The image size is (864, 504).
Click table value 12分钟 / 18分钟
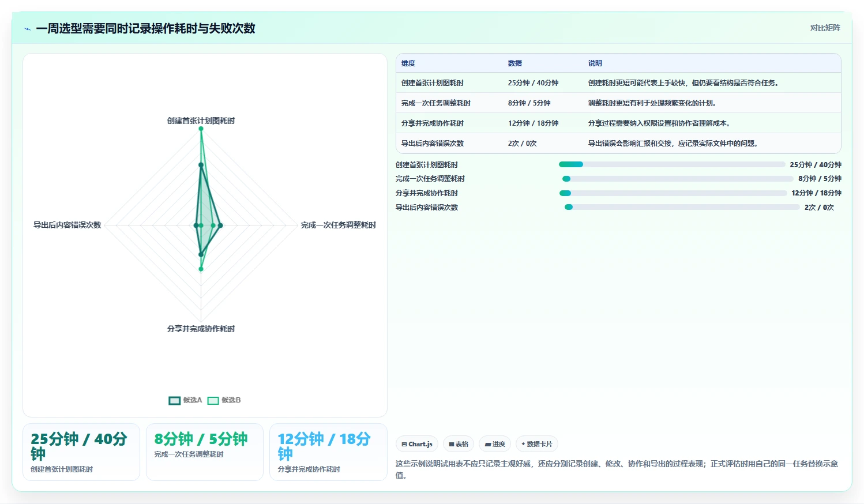[x=534, y=123]
